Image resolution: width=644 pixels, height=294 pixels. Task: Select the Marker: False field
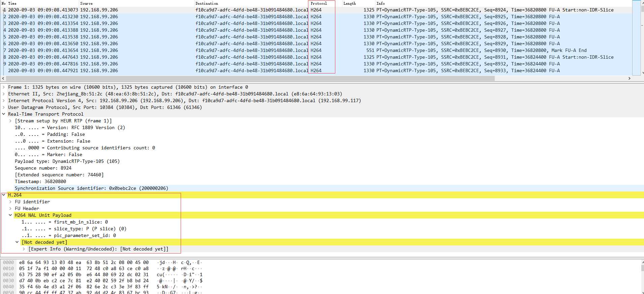pyautogui.click(x=49, y=154)
